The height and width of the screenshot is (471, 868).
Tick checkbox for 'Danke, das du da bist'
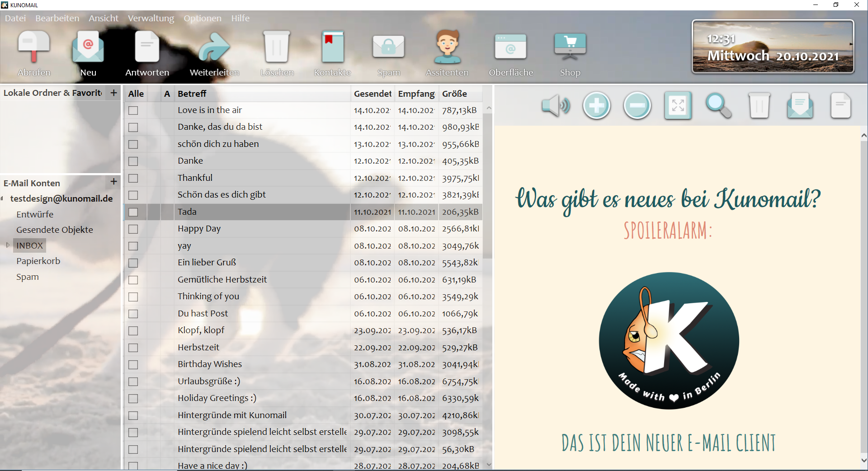coord(133,127)
